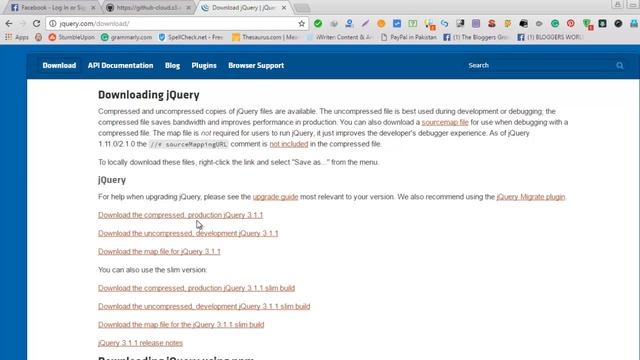This screenshot has width=640, height=360.
Task: Open The Bloggers Group bookmark
Action: pyautogui.click(x=476, y=37)
